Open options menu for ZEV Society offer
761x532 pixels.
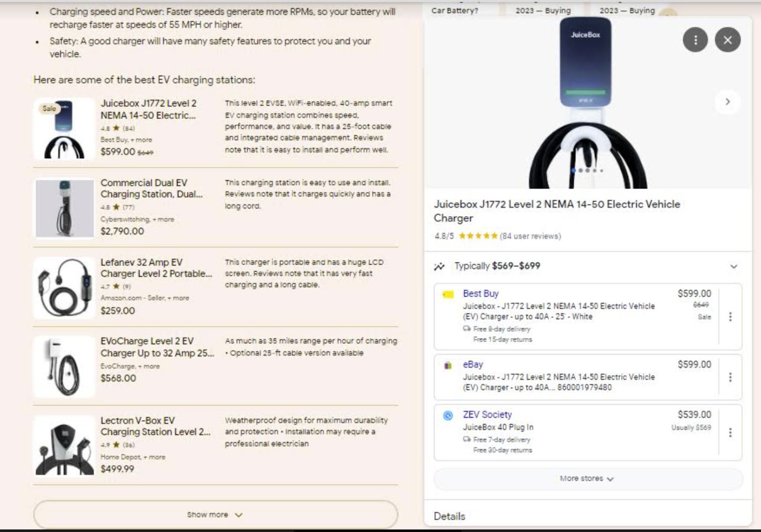pos(730,433)
